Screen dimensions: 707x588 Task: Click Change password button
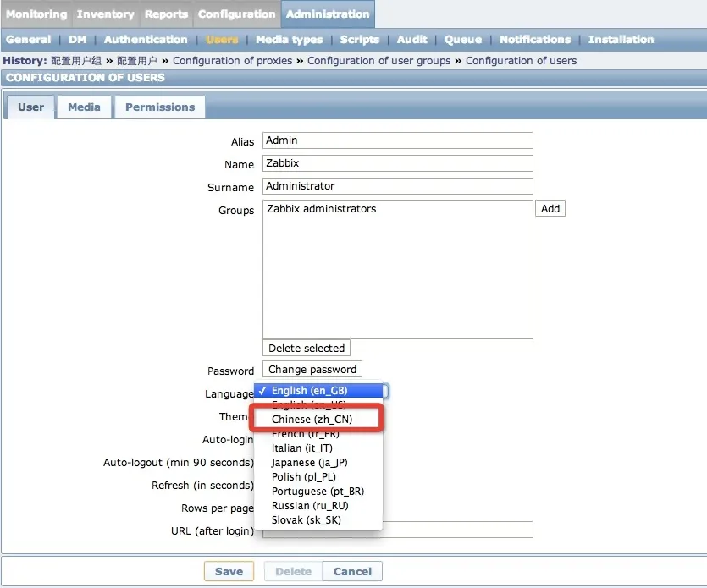coord(312,369)
